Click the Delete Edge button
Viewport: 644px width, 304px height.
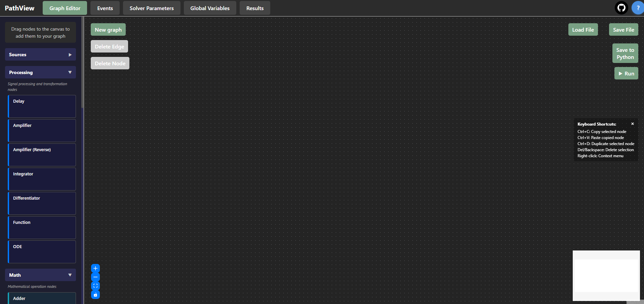tap(109, 46)
